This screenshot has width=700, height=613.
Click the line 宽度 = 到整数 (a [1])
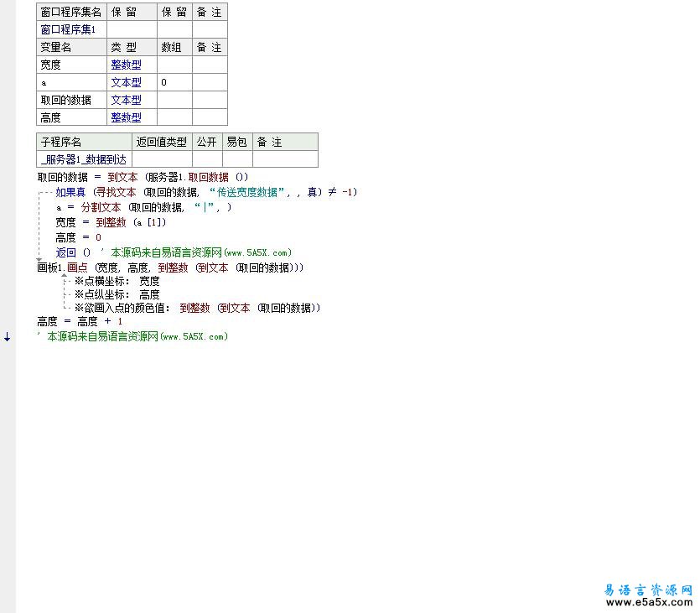pos(111,222)
